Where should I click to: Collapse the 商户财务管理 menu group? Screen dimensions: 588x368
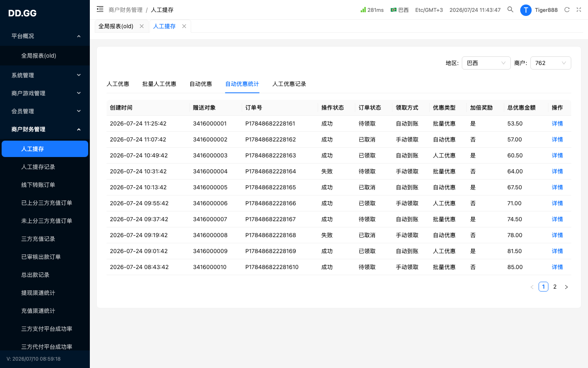tap(45, 129)
